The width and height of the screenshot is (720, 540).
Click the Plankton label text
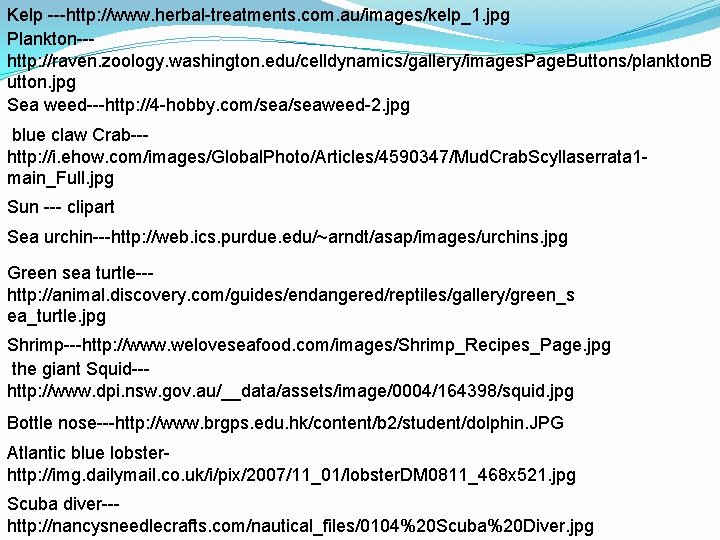click(x=51, y=39)
